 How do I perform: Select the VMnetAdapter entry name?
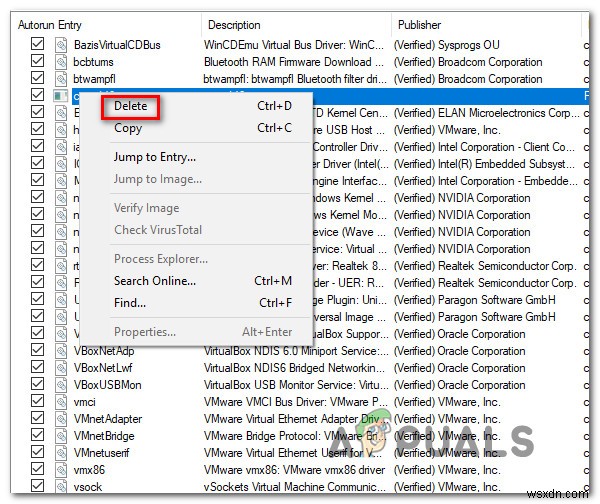click(108, 419)
